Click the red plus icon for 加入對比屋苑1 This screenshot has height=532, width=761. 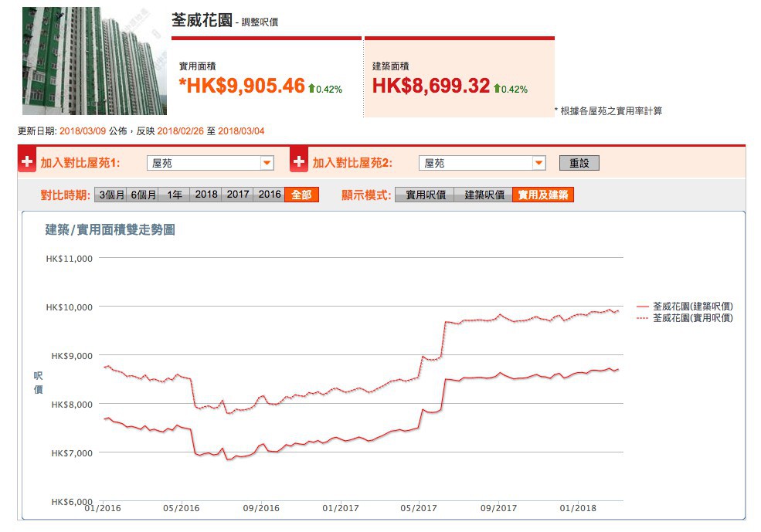(x=27, y=163)
